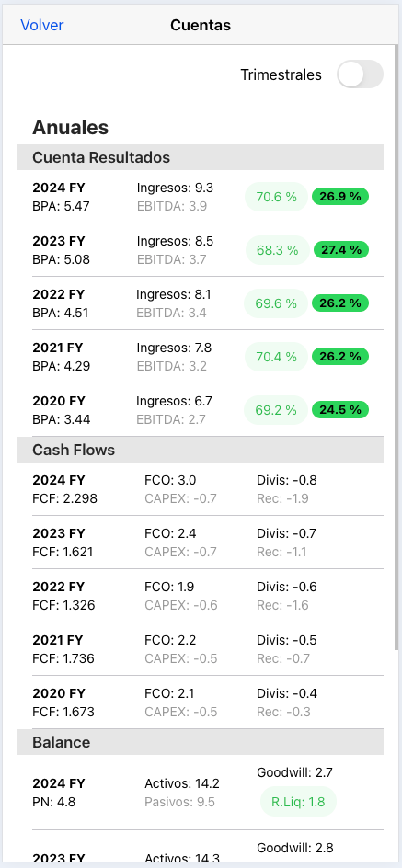The width and height of the screenshot is (402, 868).
Task: Click the 26.2 % badge for 2021
Action: tap(340, 357)
